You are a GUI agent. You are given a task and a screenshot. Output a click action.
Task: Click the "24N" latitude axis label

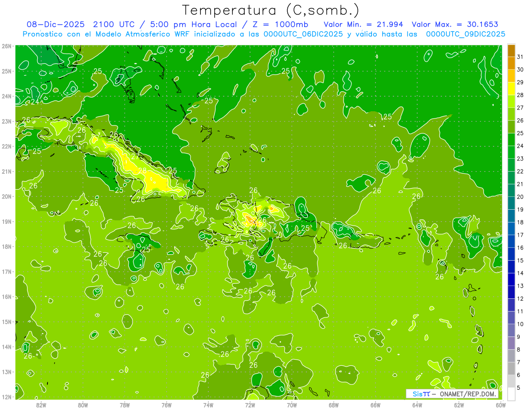coord(7,96)
